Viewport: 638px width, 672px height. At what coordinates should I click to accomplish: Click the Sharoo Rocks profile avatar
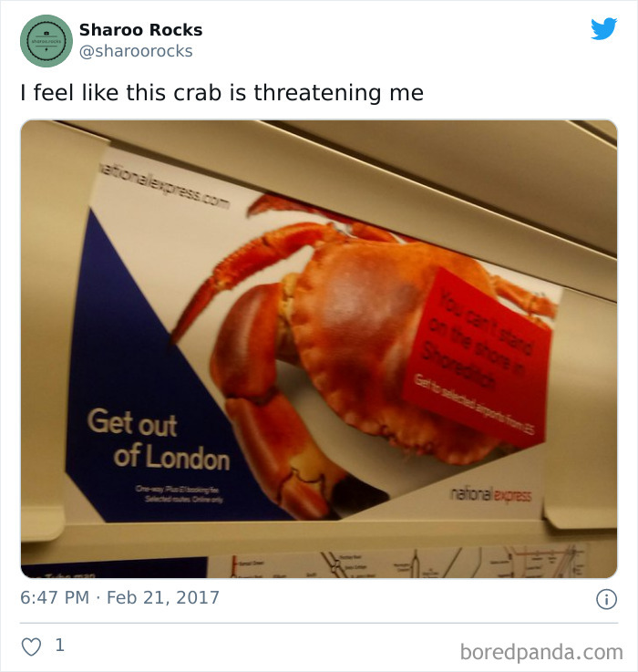pyautogui.click(x=46, y=41)
